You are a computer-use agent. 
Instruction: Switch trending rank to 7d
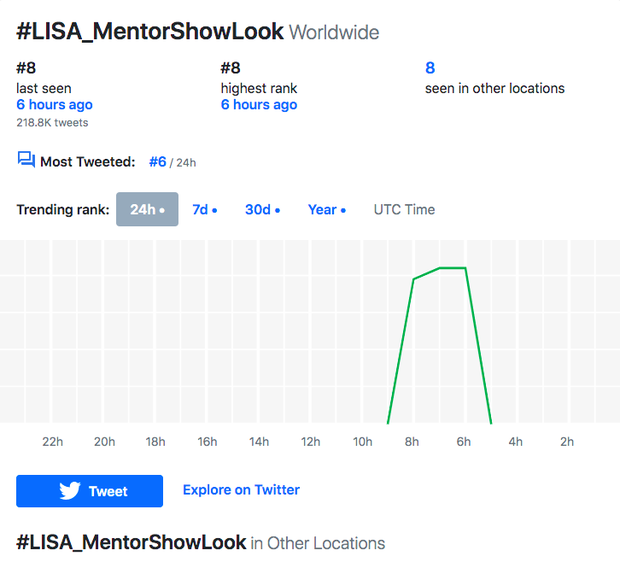pyautogui.click(x=204, y=210)
